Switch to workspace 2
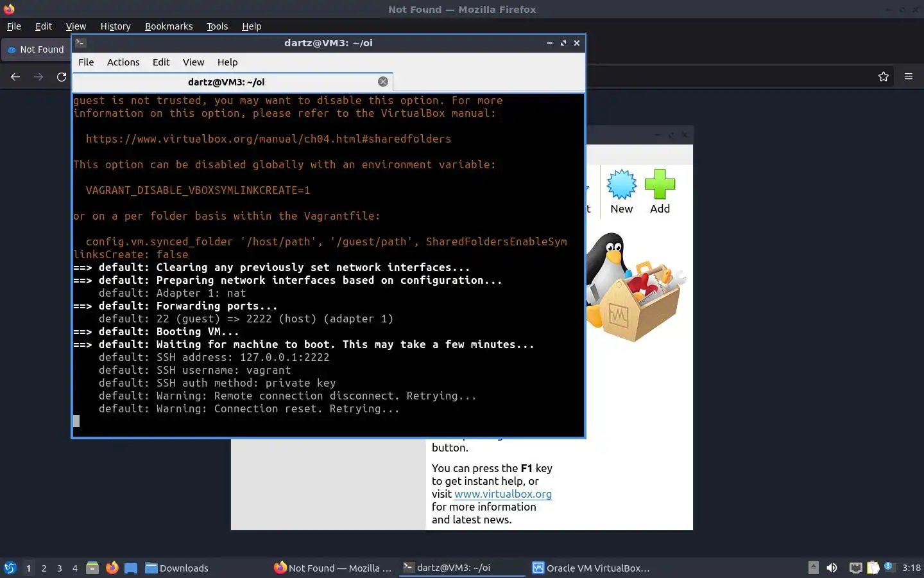Image resolution: width=924 pixels, height=578 pixels. click(44, 568)
